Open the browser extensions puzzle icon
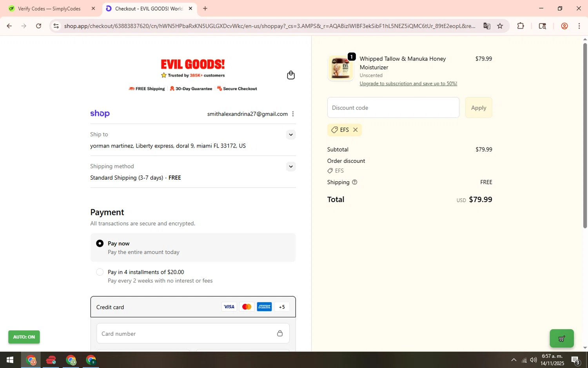Viewport: 588px width, 368px height. [x=521, y=26]
